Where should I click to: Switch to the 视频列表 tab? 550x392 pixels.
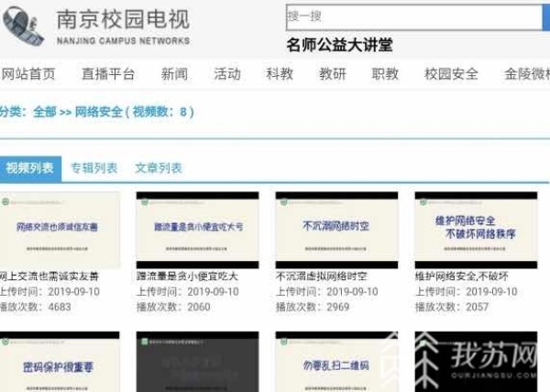click(30, 168)
